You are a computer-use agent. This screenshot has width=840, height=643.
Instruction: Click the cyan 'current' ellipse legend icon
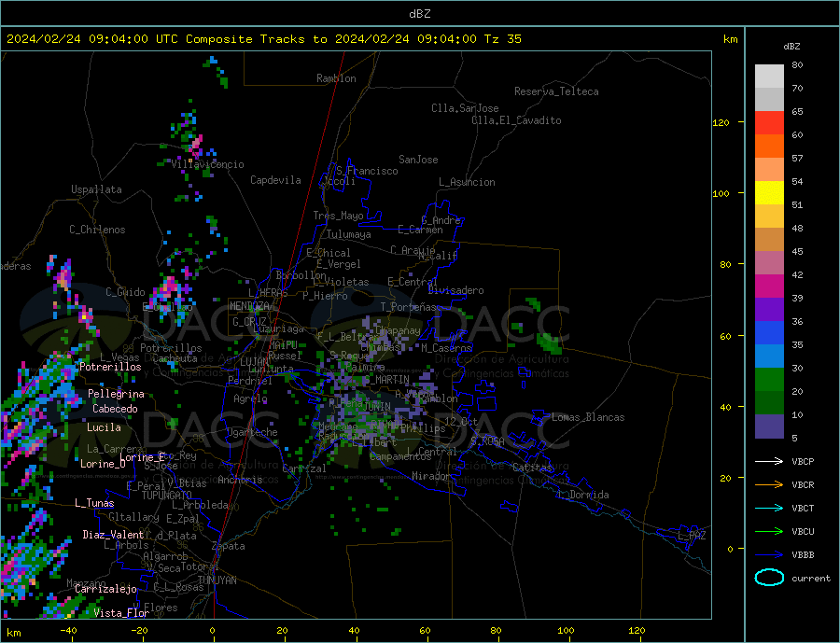(769, 578)
